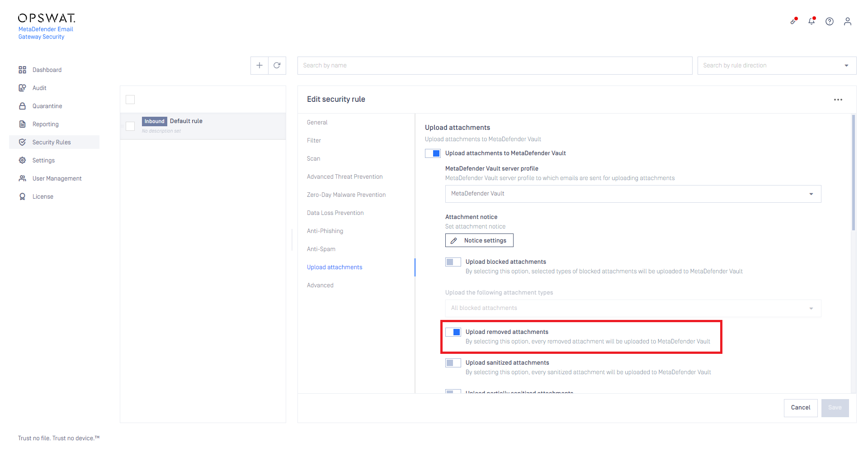Open the help question mark icon
Viewport: 868px width, 457px height.
click(830, 21)
